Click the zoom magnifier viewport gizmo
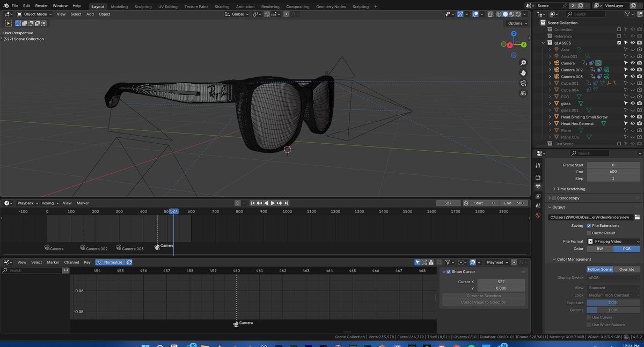This screenshot has height=347, width=644. pyautogui.click(x=523, y=63)
